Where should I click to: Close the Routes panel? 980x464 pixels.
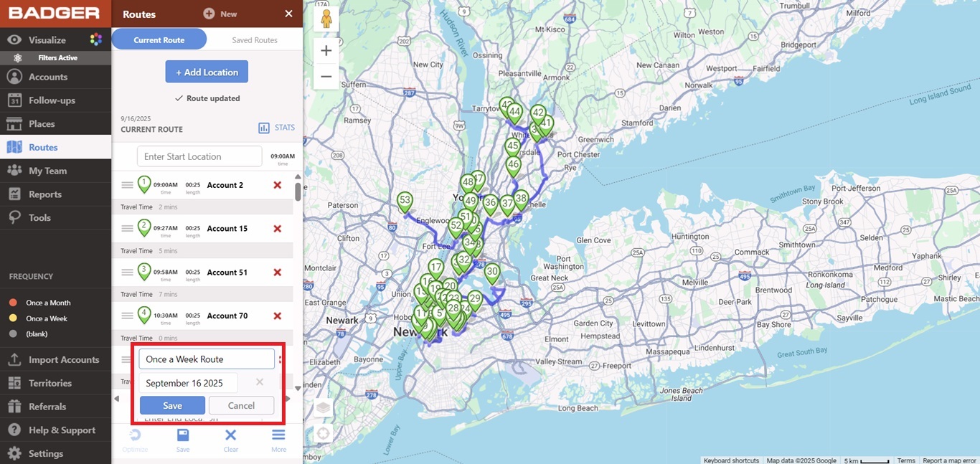(x=288, y=14)
